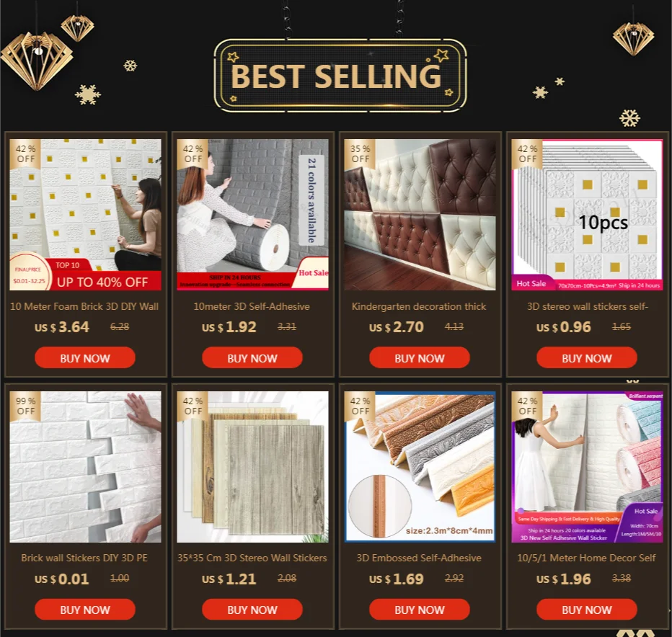Viewport: 672px width, 637px height.
Task: Open the gray brick roll '21 colors available' image
Action: (252, 215)
